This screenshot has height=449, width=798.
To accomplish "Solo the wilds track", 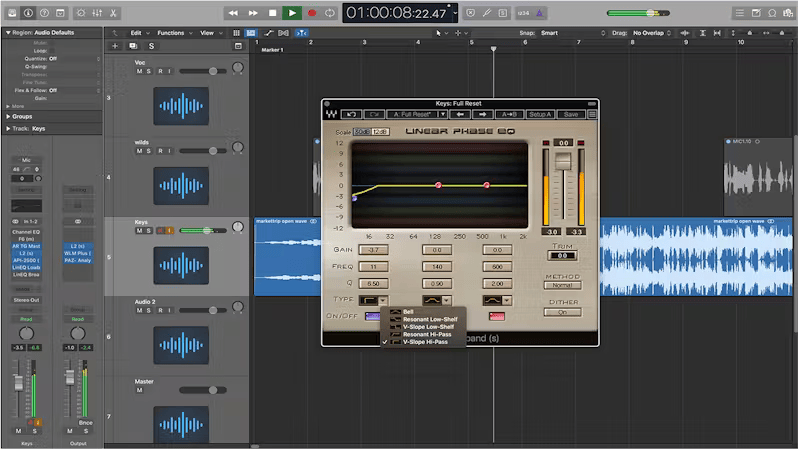I will pos(149,151).
